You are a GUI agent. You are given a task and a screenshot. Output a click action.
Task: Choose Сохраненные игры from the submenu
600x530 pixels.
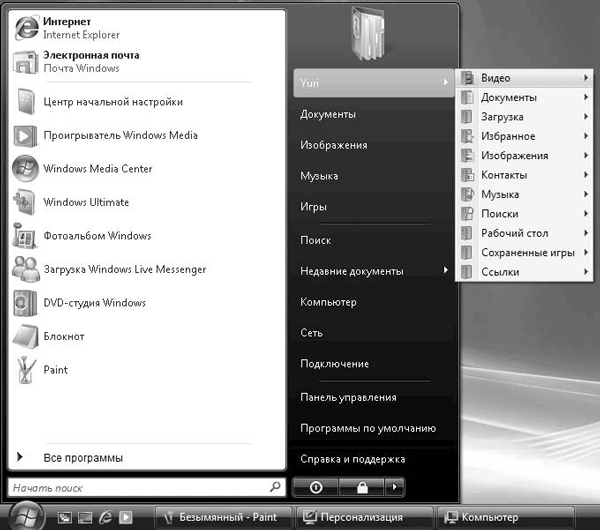527,252
